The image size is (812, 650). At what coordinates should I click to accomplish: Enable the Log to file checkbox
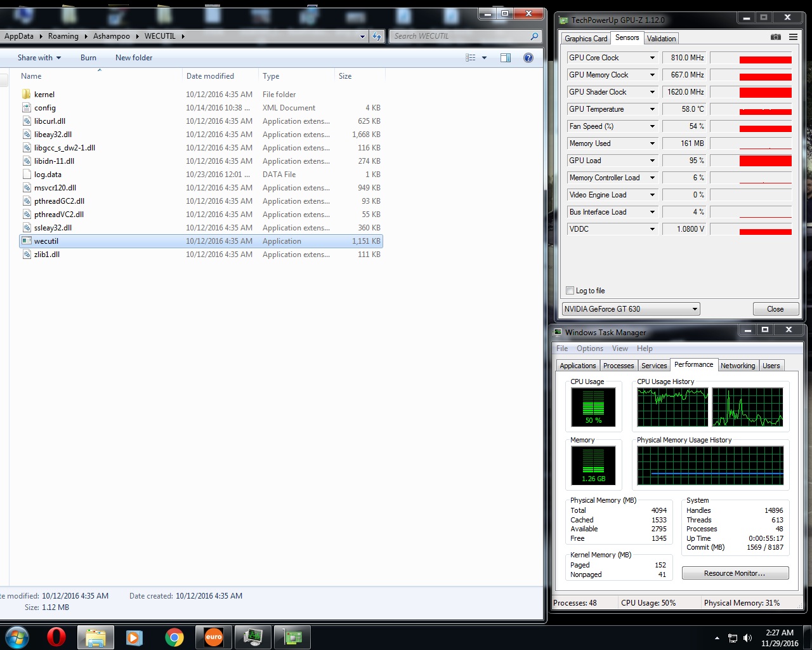pos(570,291)
